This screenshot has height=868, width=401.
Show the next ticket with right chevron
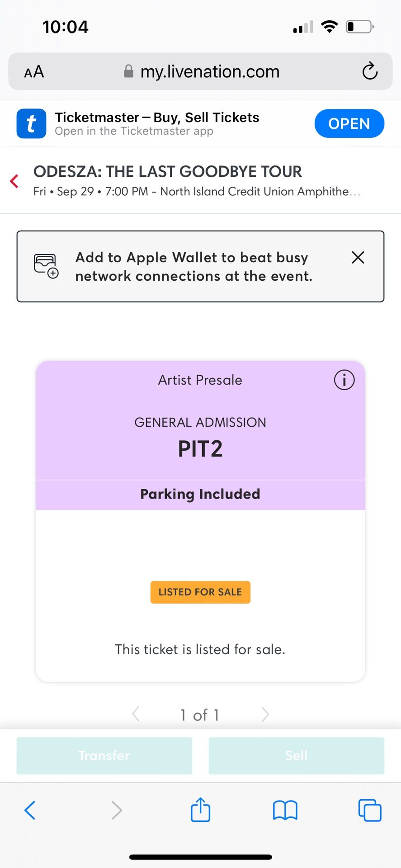click(265, 714)
